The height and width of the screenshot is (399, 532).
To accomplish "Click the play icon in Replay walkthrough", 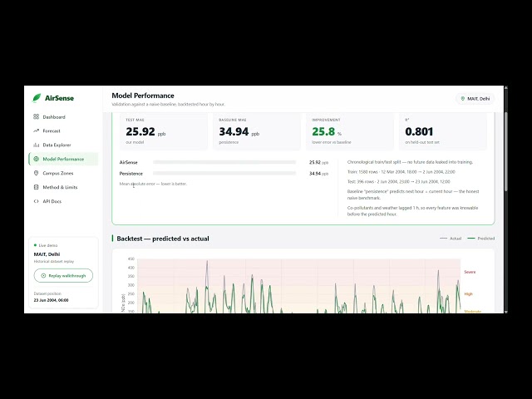I will coord(43,275).
